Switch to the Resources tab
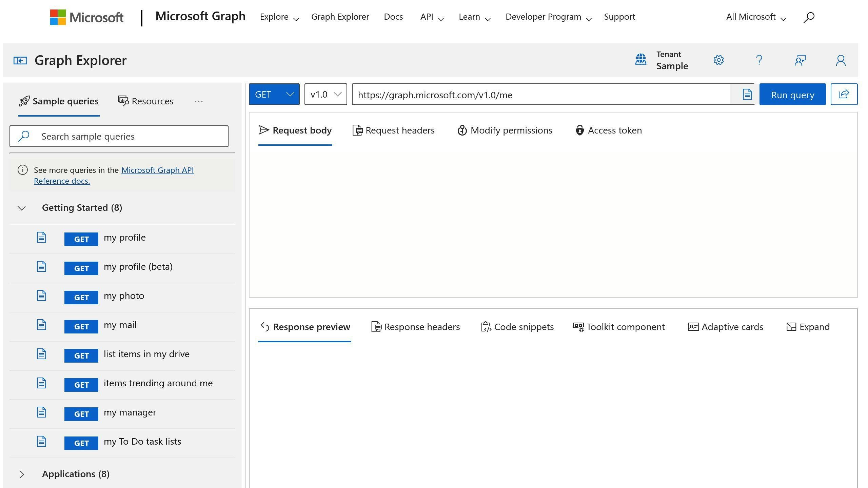This screenshot has width=868, height=488. click(x=146, y=101)
